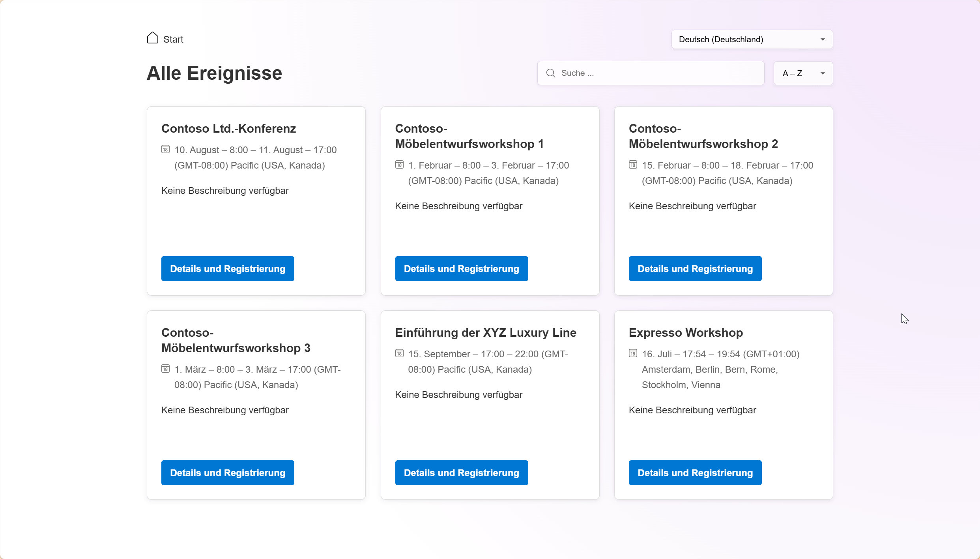This screenshot has width=980, height=559.
Task: Select the Expresso Workshop title
Action: pos(686,333)
